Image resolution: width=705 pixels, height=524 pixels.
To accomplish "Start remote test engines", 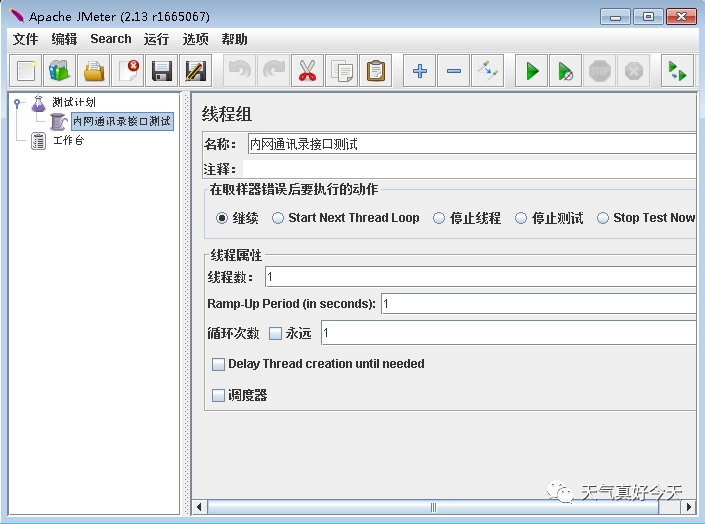I will 678,71.
